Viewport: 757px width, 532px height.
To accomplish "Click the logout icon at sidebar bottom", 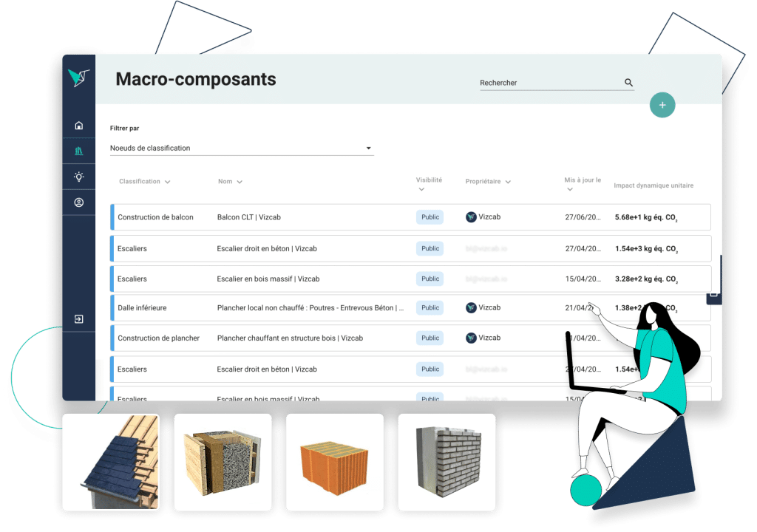I will tap(78, 318).
